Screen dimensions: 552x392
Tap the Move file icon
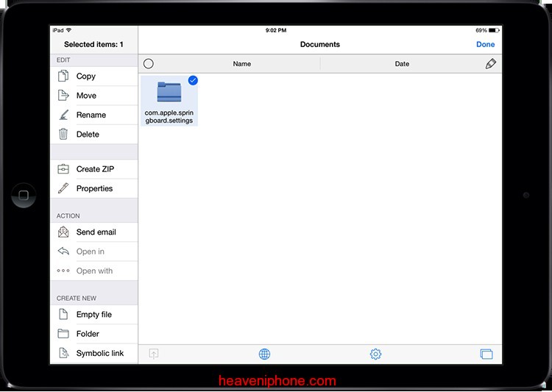[64, 96]
